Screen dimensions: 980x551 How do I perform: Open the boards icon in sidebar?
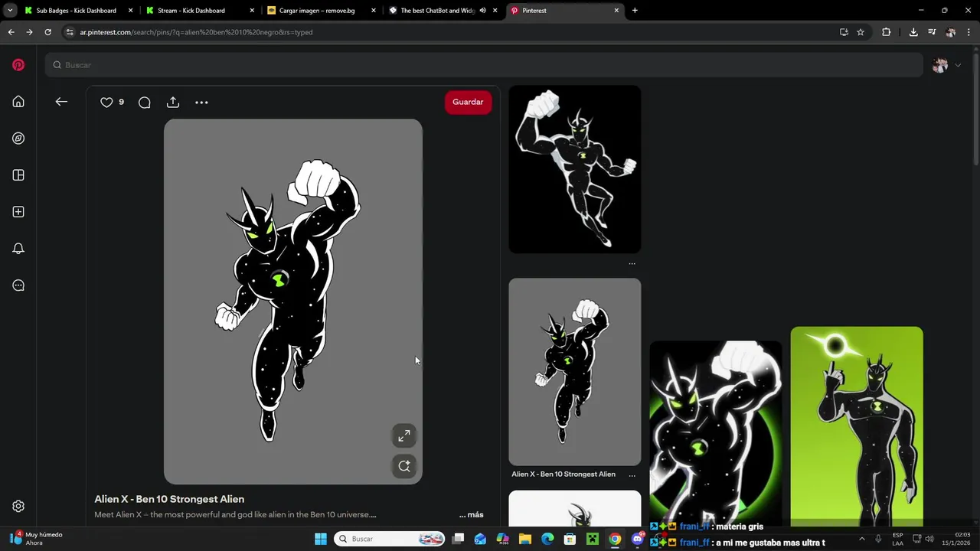click(x=18, y=175)
